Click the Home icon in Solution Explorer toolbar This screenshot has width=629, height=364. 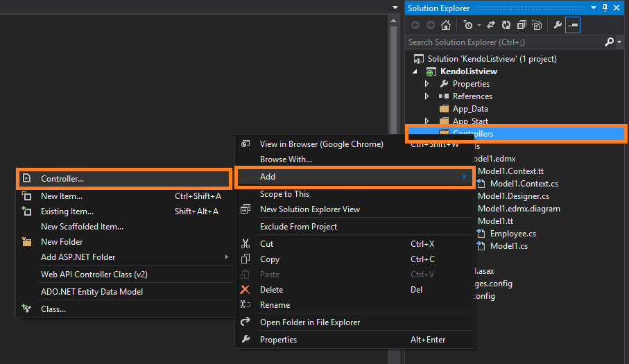[x=446, y=26]
